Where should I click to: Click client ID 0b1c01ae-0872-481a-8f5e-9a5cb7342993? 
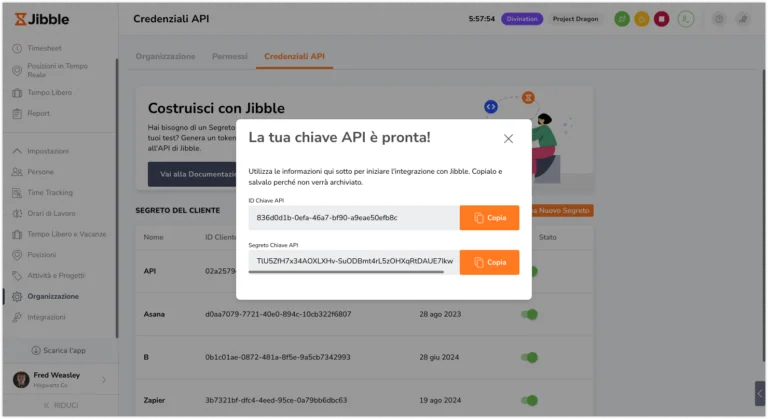(x=278, y=357)
